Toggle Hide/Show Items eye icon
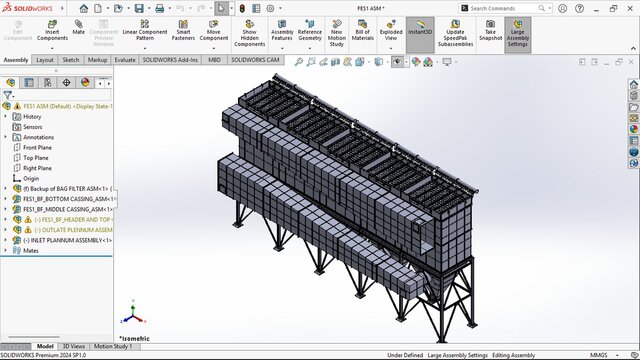This screenshot has height=360, width=640. click(x=397, y=62)
